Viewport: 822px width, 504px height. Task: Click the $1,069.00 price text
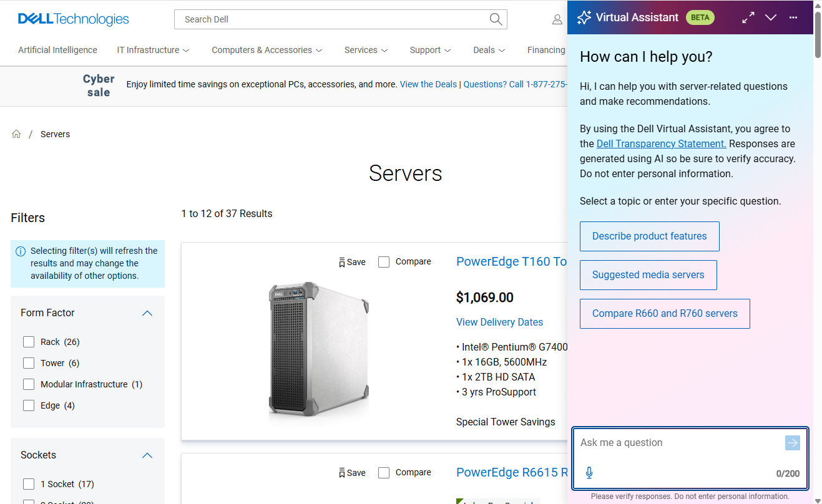tap(485, 298)
